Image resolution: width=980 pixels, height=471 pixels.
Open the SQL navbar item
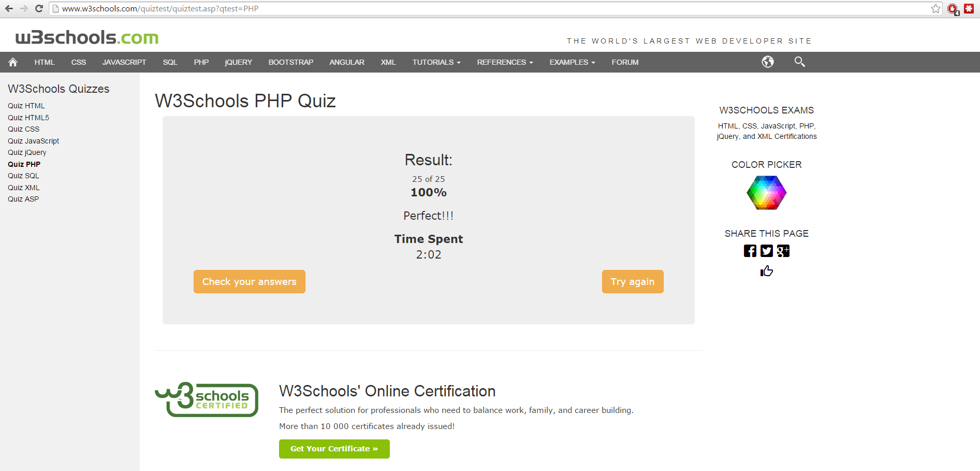170,62
